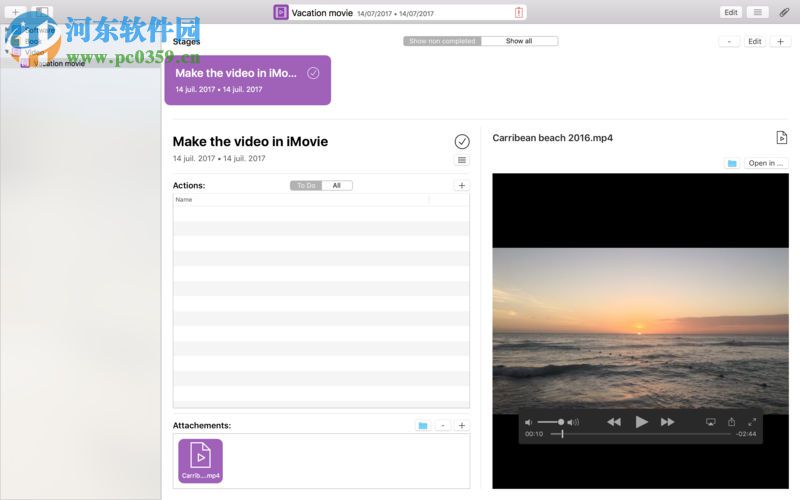Click the Name column header in Actions table
This screenshot has height=500, width=800.
point(301,199)
